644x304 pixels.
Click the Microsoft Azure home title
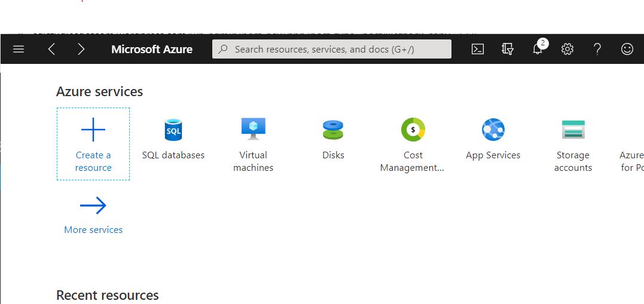pyautogui.click(x=152, y=49)
